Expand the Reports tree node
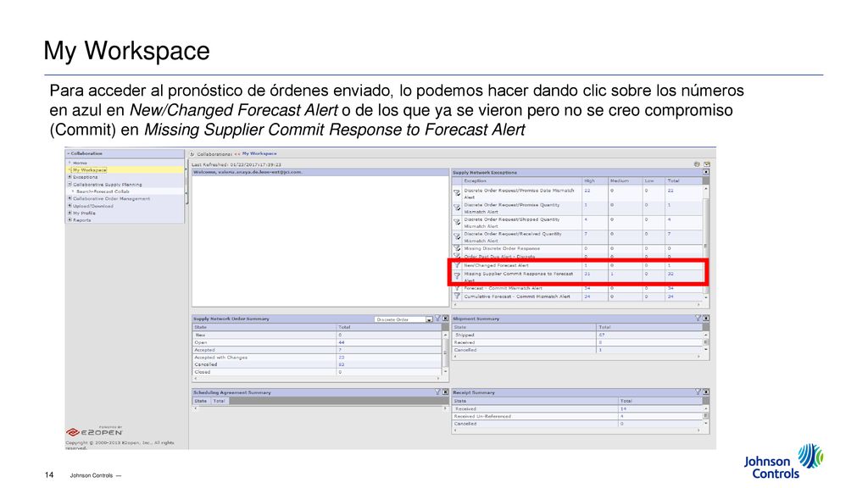868x488 pixels. click(70, 219)
